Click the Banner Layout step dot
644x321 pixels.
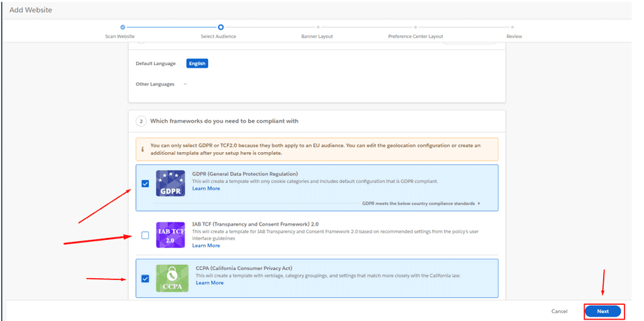tap(317, 27)
